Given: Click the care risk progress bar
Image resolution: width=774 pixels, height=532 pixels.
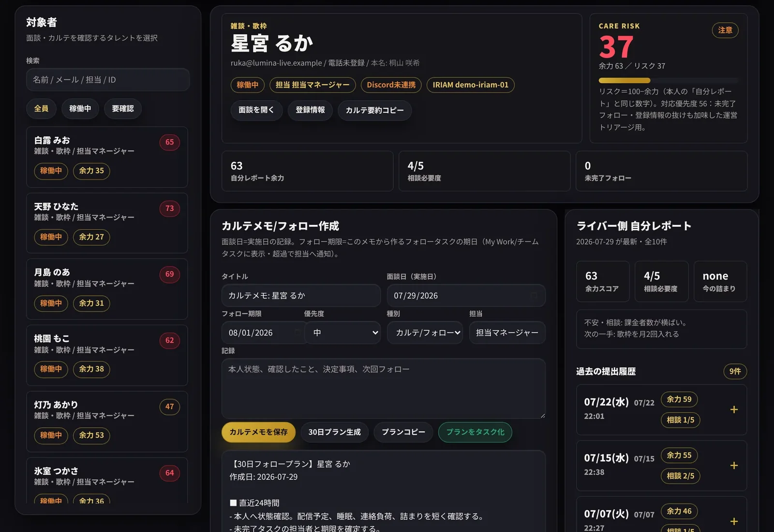Looking at the screenshot, I should coord(669,80).
